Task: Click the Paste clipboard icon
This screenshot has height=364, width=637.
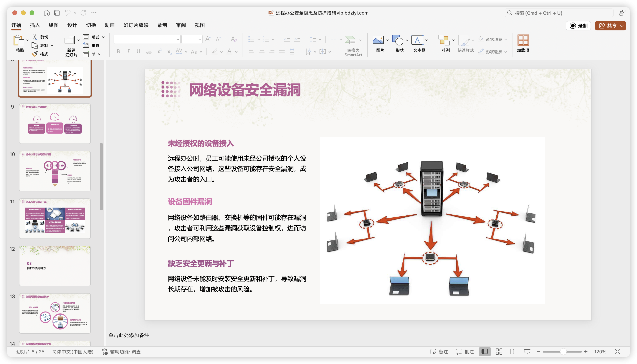Action: point(18,40)
